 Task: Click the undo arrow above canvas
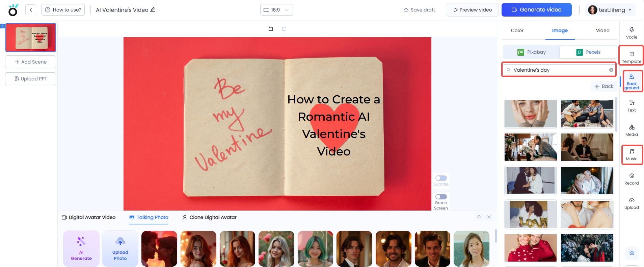(x=271, y=29)
